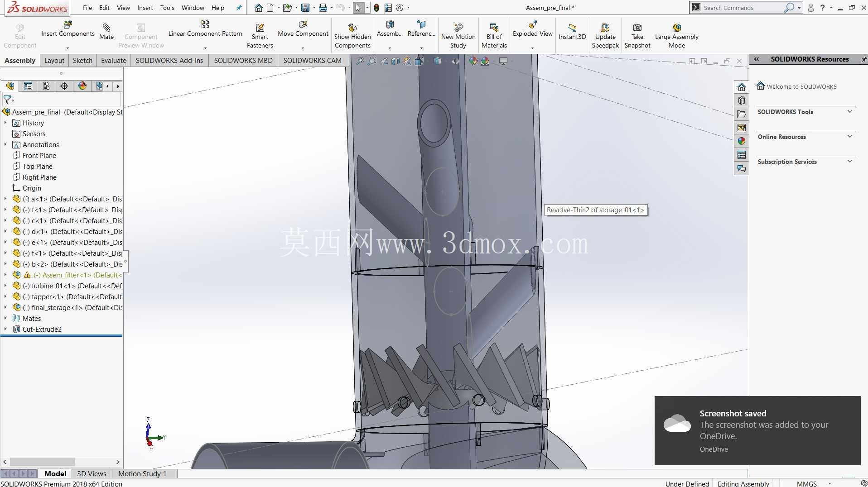
Task: Open Design Library in task pane
Action: coord(742,100)
